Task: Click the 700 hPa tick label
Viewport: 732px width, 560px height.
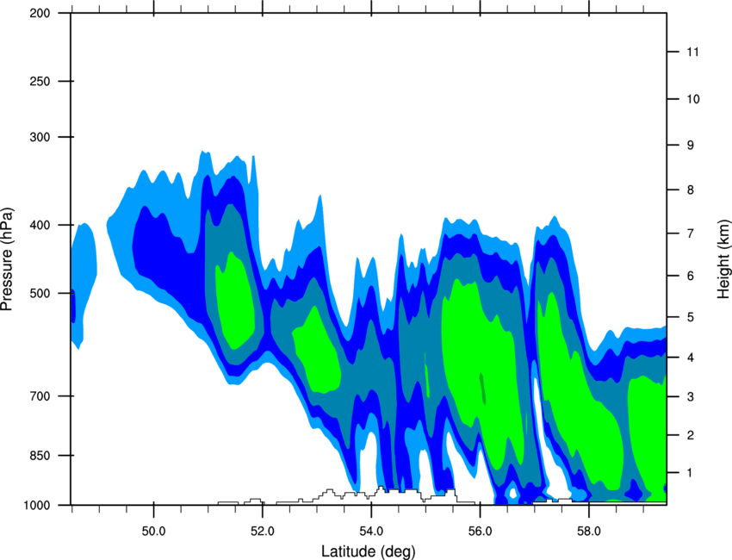Action: pyautogui.click(x=40, y=396)
